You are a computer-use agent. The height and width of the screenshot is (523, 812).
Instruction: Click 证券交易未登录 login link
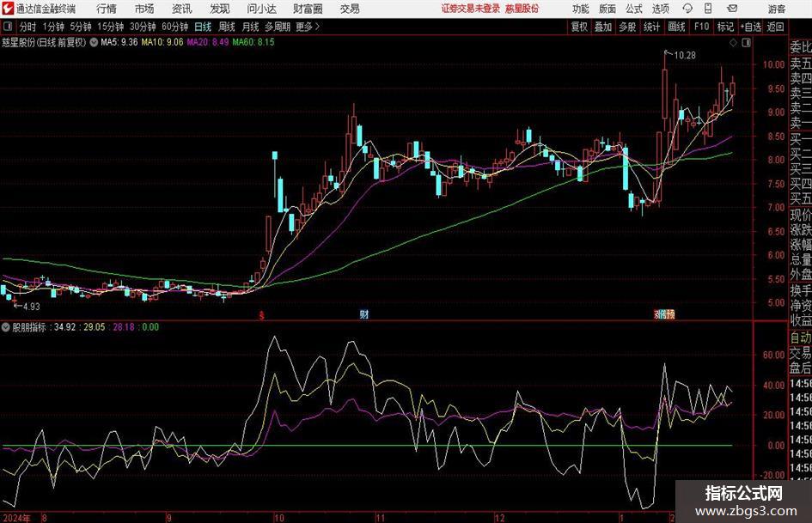471,9
